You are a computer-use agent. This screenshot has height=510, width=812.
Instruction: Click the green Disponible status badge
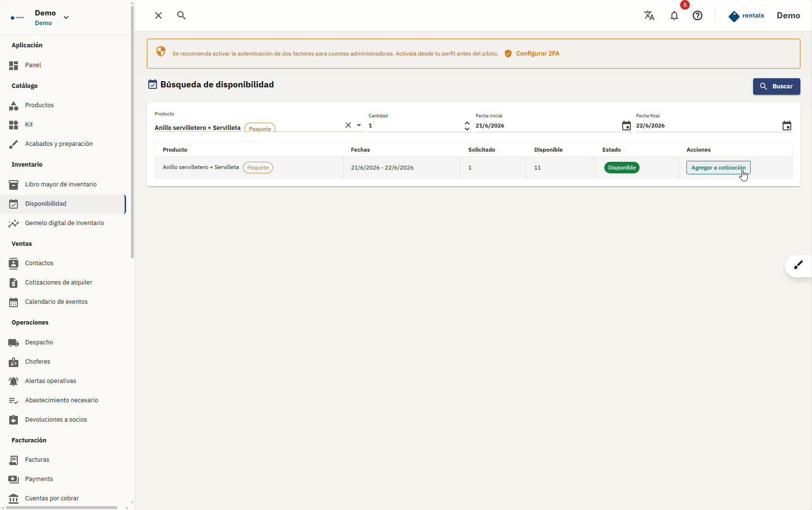click(622, 168)
